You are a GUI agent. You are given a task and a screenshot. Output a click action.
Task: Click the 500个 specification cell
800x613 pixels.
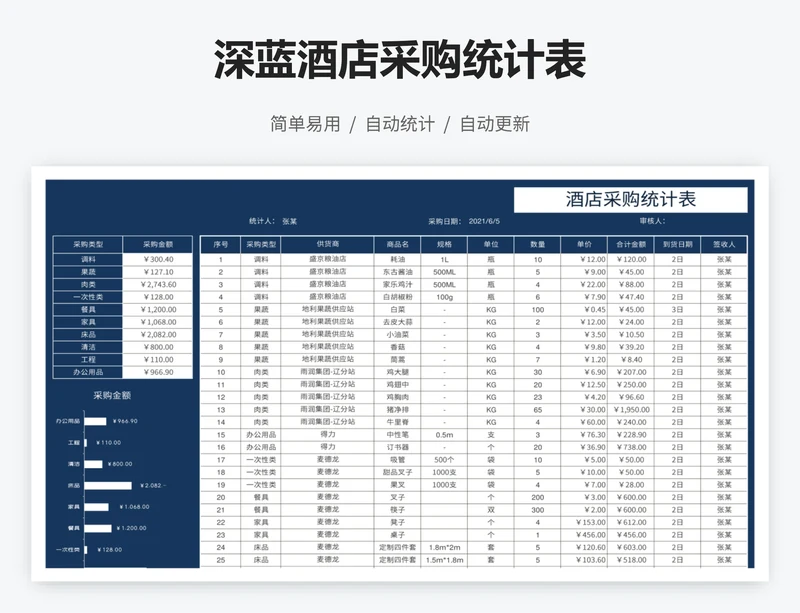[444, 460]
